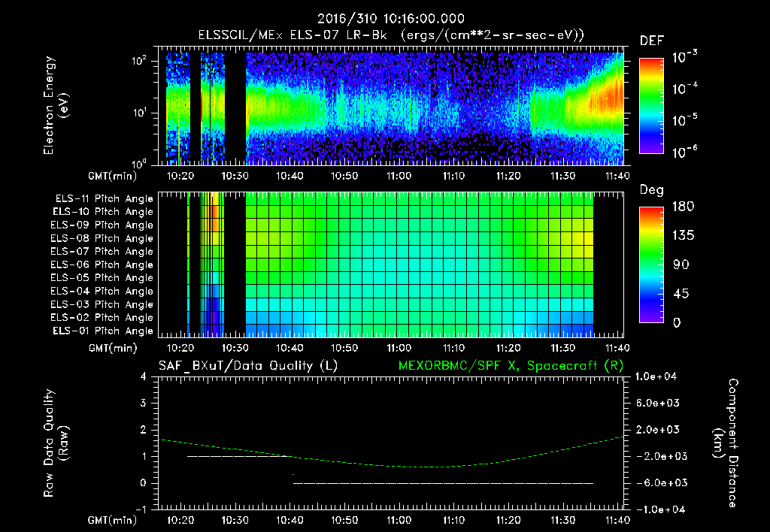Click the Electron Energy (eV) axis label
Viewport: 770px width, 532px height.
(x=56, y=105)
